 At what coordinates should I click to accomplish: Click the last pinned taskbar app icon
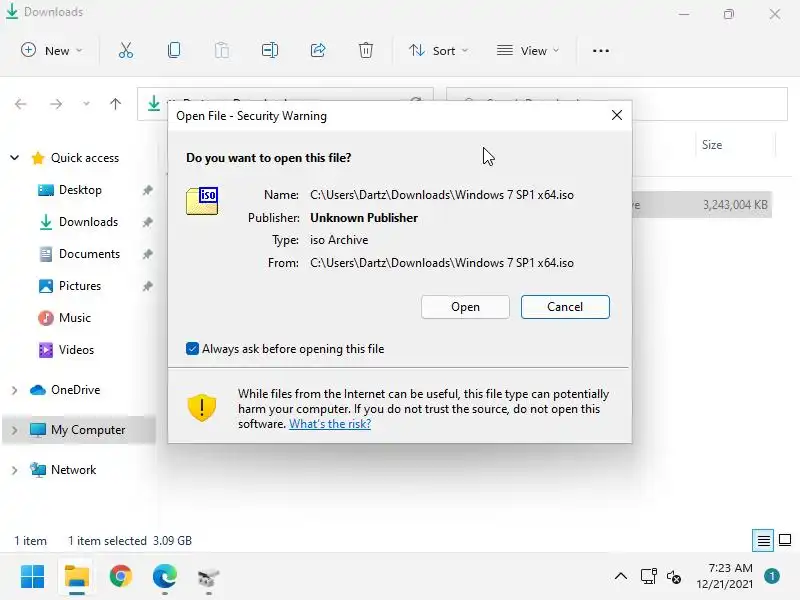pyautogui.click(x=208, y=578)
